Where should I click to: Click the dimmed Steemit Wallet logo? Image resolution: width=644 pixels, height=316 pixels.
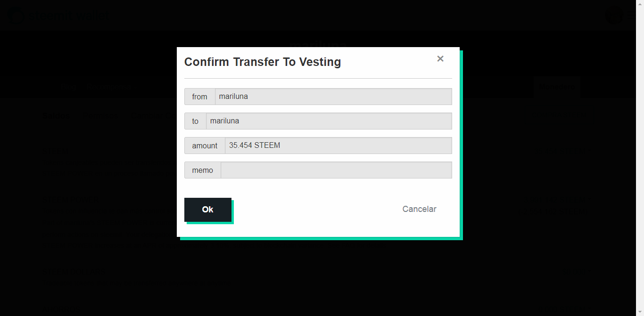tap(58, 16)
